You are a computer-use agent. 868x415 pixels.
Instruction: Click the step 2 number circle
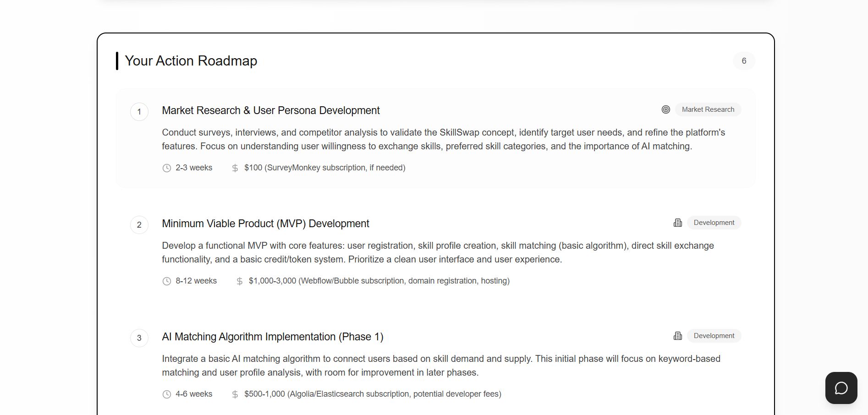point(139,225)
